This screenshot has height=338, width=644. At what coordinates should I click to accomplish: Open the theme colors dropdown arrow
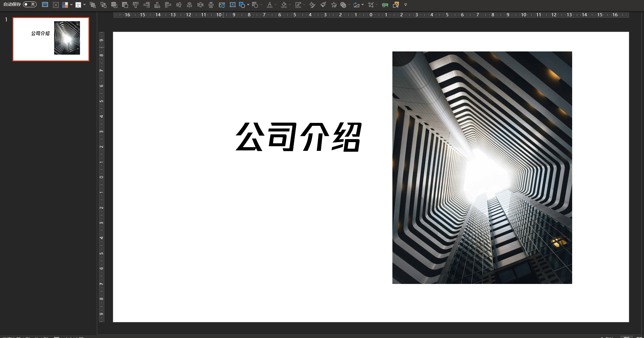coord(71,5)
